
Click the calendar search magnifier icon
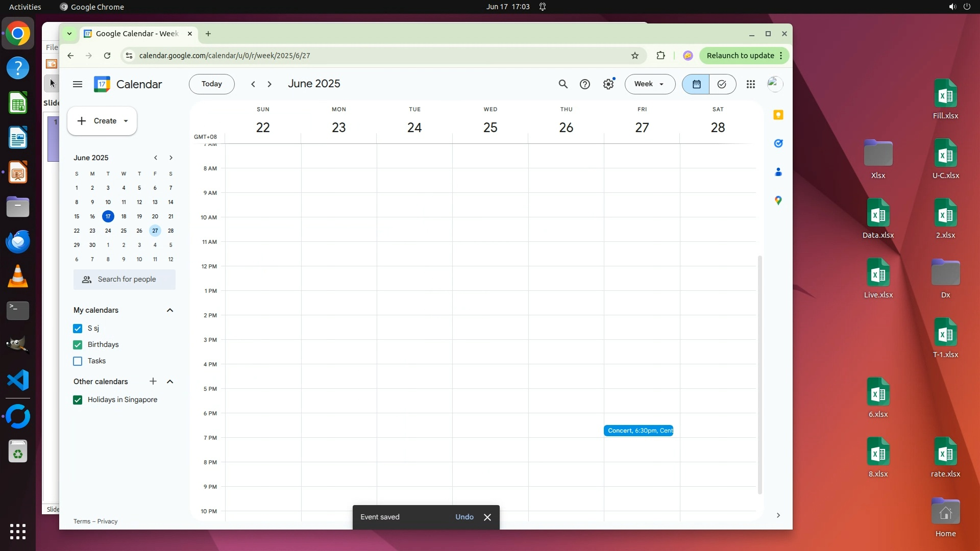pos(563,84)
